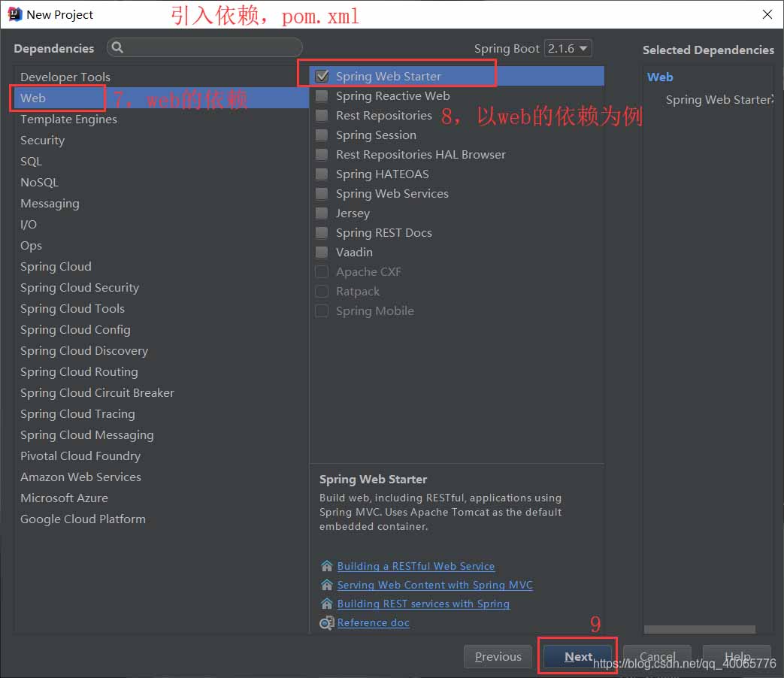The width and height of the screenshot is (784, 678).
Task: Open Spring Cloud Circuit Breaker category
Action: point(161,392)
